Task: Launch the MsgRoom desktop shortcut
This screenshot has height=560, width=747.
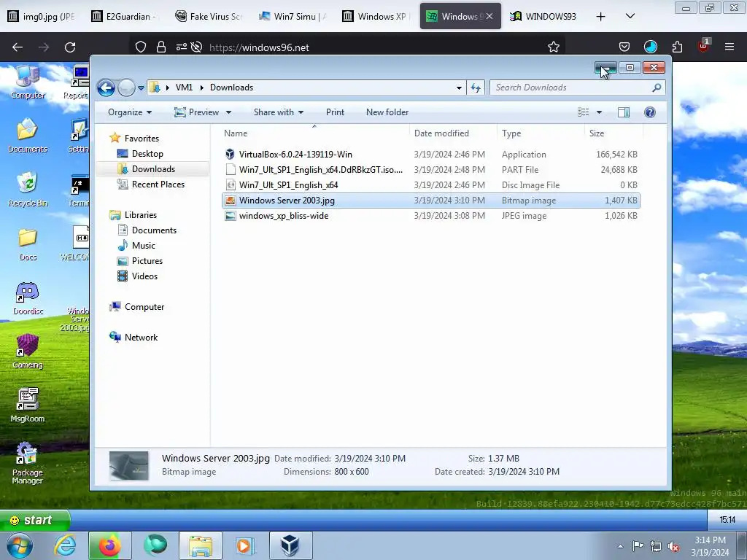Action: point(28,405)
